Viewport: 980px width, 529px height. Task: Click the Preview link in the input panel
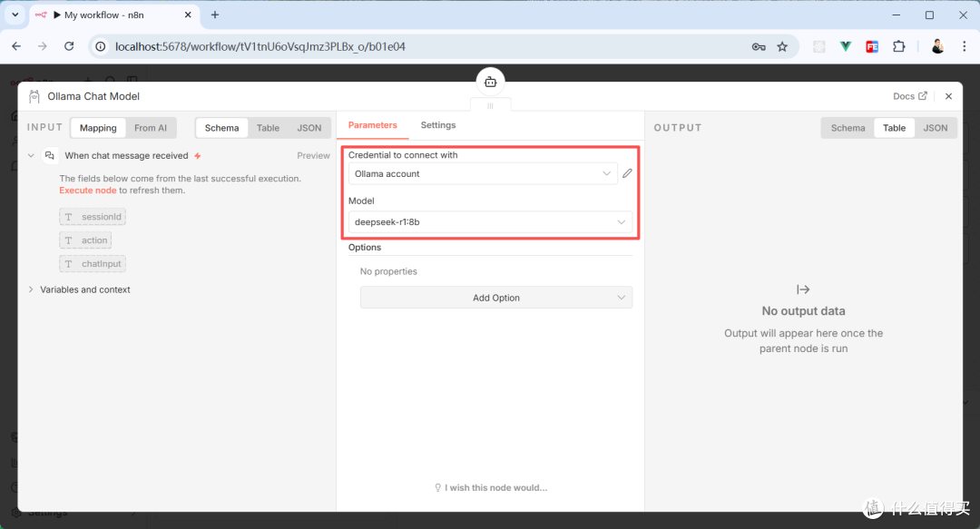tap(313, 156)
